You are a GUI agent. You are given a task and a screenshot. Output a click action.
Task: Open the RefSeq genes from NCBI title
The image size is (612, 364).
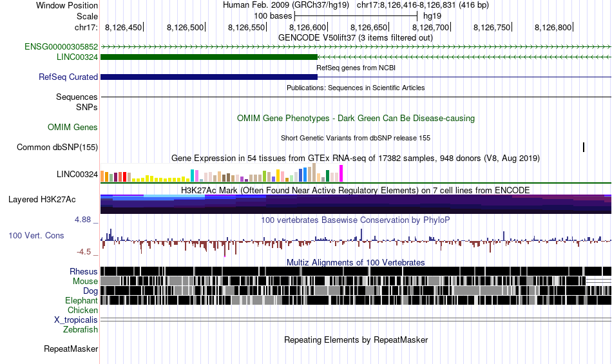[x=356, y=68]
